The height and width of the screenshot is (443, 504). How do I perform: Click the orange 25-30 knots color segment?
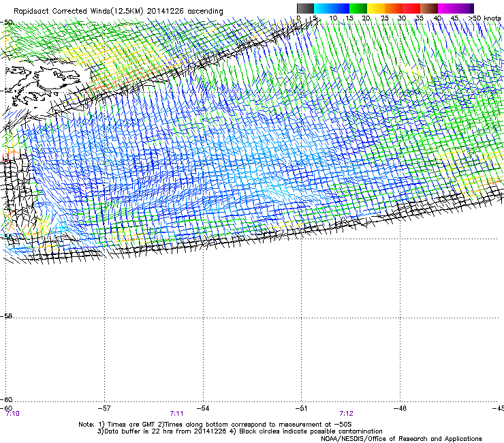[x=394, y=8]
